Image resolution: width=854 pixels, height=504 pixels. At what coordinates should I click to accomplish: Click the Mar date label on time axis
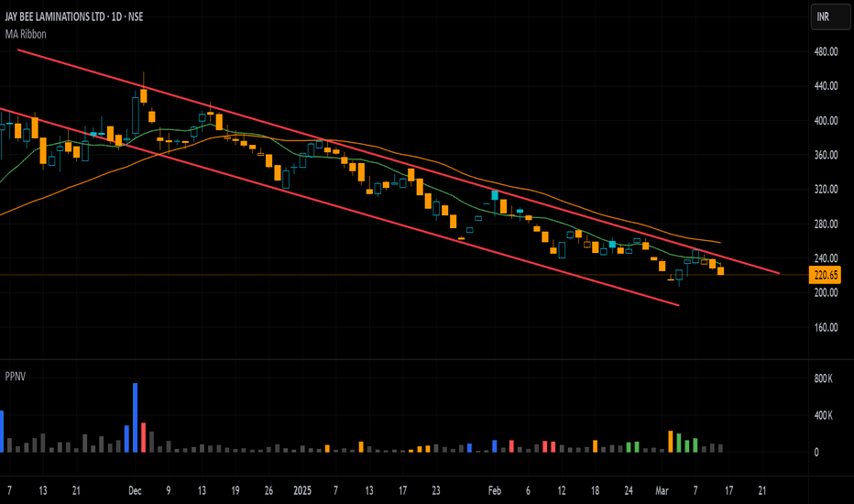pyautogui.click(x=662, y=491)
